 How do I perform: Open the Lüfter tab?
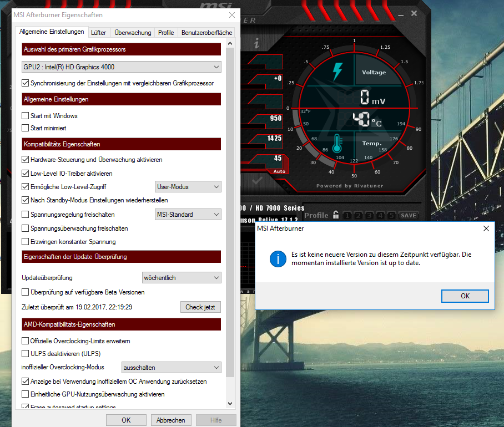pos(98,33)
